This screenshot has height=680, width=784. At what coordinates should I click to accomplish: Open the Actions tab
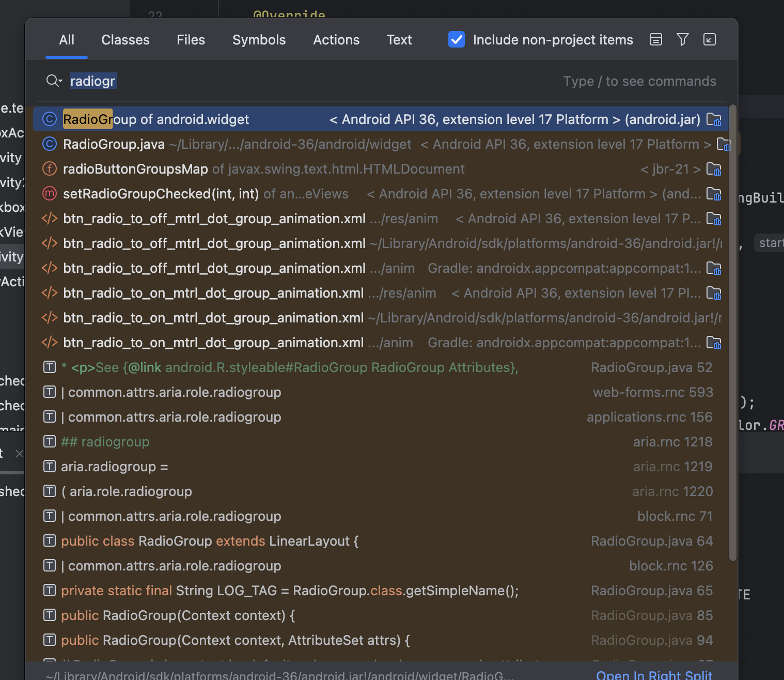[x=336, y=40]
